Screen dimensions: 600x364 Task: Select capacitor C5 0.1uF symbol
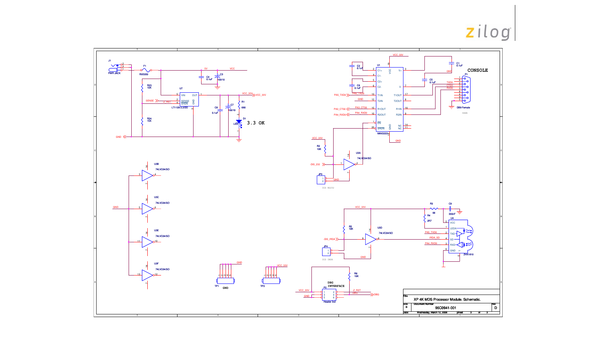pyautogui.click(x=424, y=80)
